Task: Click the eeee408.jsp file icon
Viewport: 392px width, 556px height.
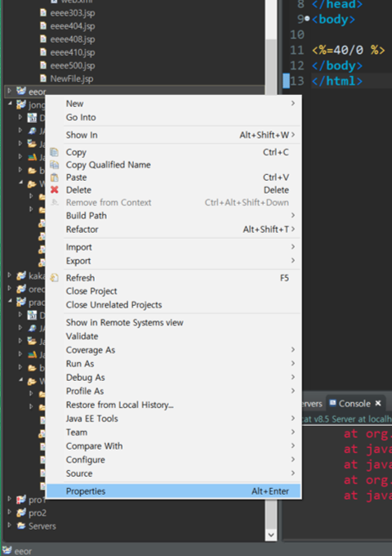Action: pos(43,39)
